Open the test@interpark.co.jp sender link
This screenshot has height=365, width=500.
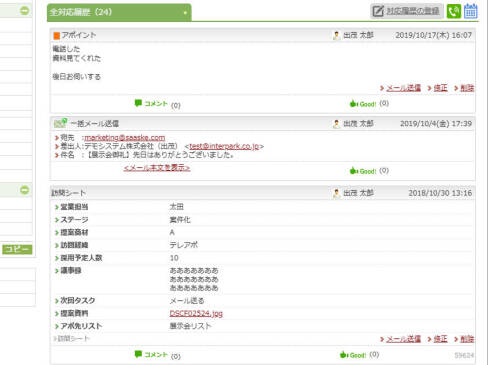coord(224,146)
